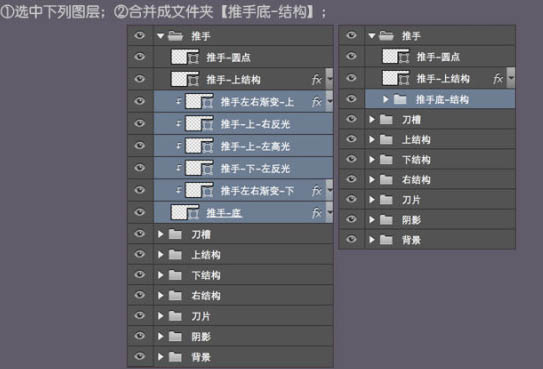The height and width of the screenshot is (369, 543).
Task: Open fx effects of 推手左右渐变-下
Action: 317,191
